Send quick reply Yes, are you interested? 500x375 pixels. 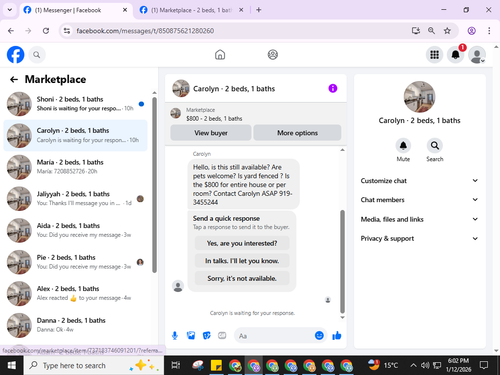click(242, 243)
